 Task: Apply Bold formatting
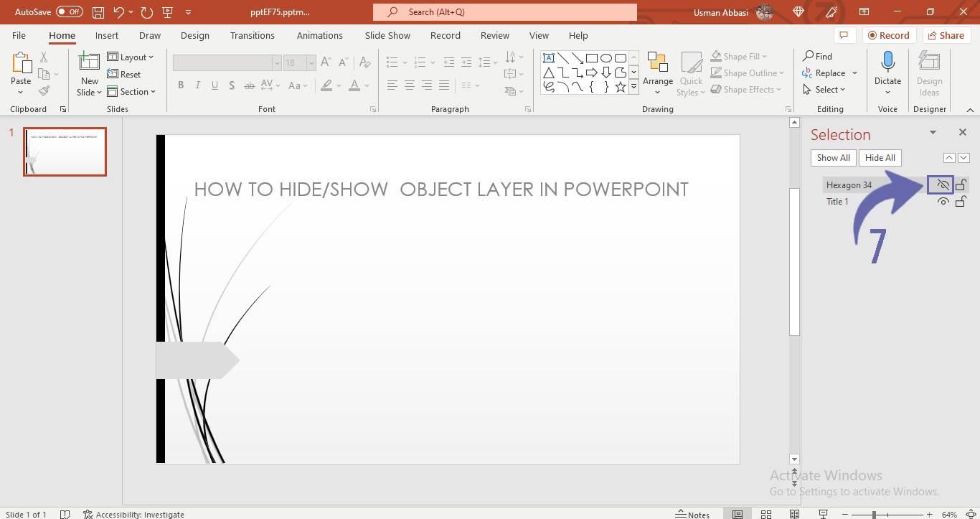(x=181, y=85)
